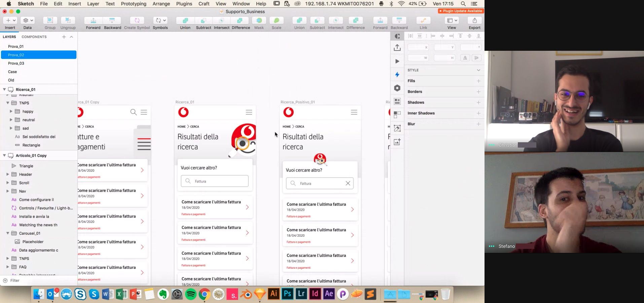This screenshot has height=303, width=644.
Task: Click the Link toolbar icon
Action: (423, 21)
